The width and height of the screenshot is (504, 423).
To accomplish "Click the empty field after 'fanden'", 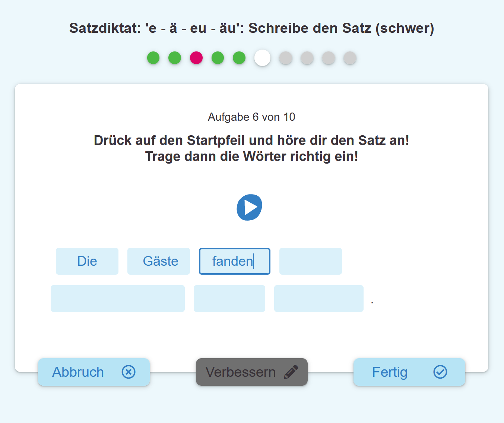I will coord(310,261).
